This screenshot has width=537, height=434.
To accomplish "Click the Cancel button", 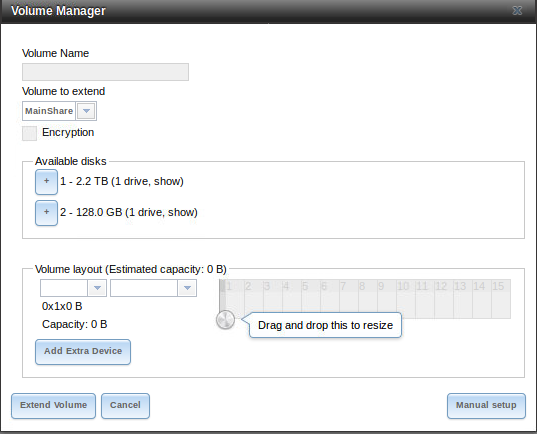I will (125, 406).
